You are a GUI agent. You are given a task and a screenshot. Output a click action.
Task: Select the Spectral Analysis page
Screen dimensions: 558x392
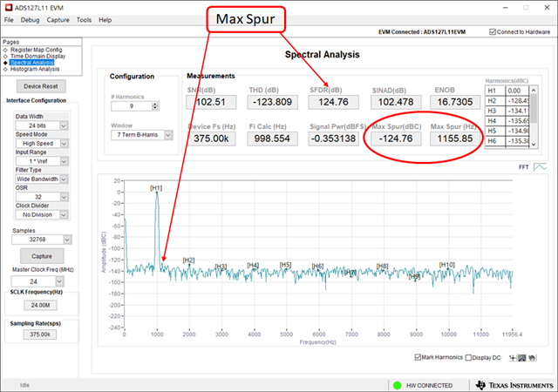pos(32,63)
